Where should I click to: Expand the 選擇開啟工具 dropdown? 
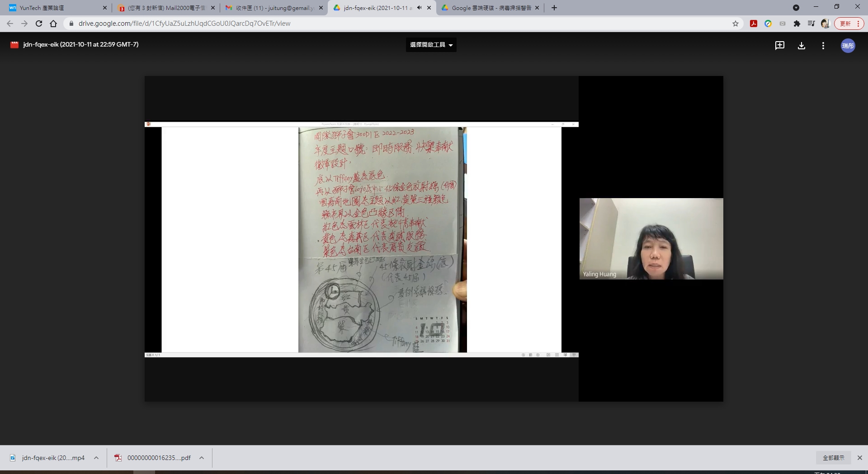(x=431, y=45)
